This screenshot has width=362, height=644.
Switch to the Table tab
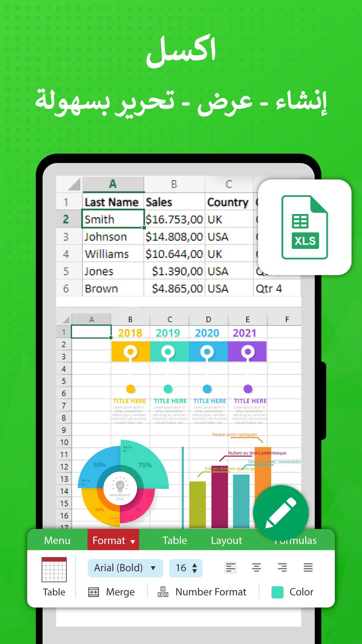click(175, 540)
